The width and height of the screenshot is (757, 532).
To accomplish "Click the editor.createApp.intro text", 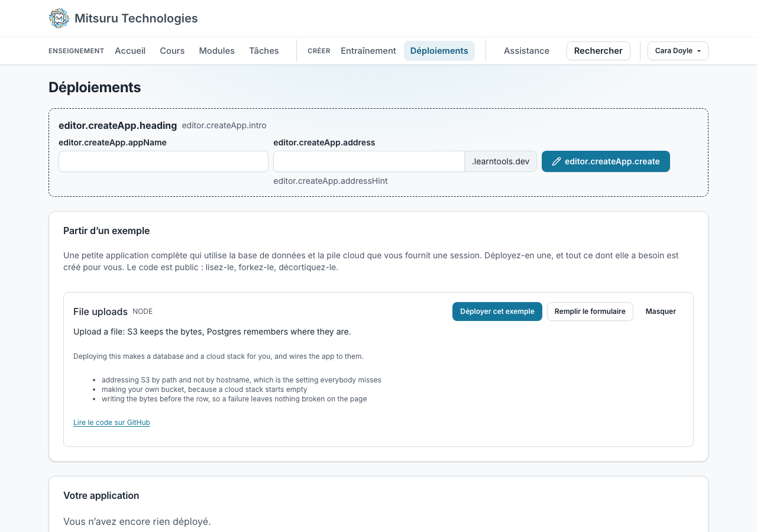I will [224, 125].
